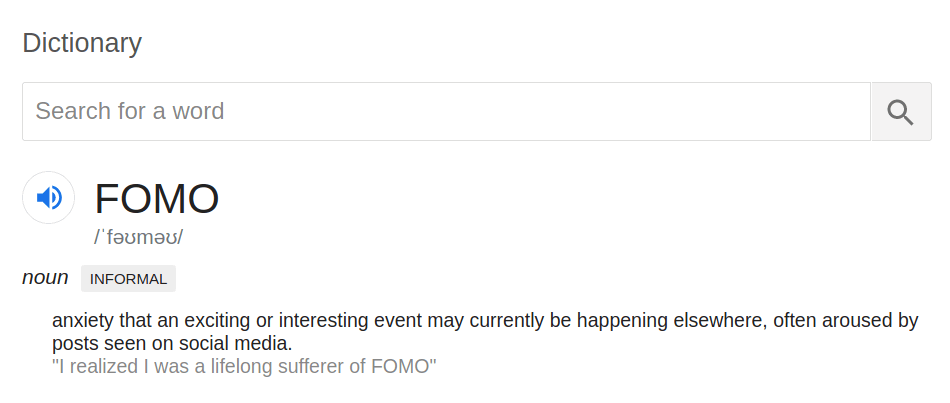The width and height of the screenshot is (950, 403).
Task: Click the word "posts" in the definition
Action: (x=74, y=344)
